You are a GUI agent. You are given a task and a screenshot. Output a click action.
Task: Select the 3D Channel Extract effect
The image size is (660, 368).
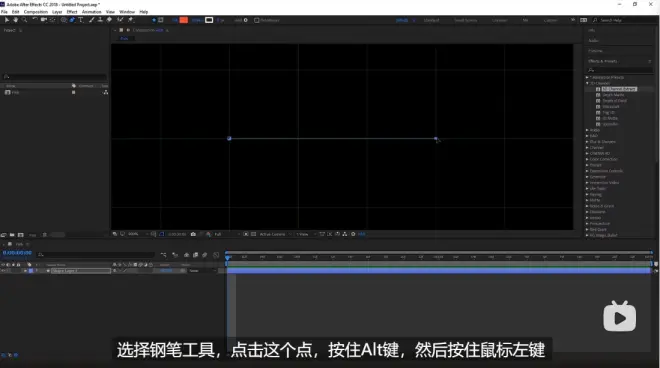619,89
